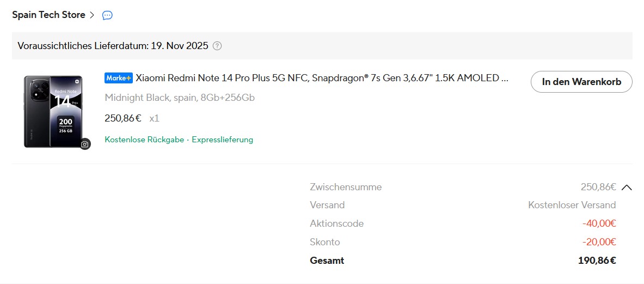Image resolution: width=644 pixels, height=284 pixels.
Task: Open Spain Tech Store arrow
Action: 91,15
